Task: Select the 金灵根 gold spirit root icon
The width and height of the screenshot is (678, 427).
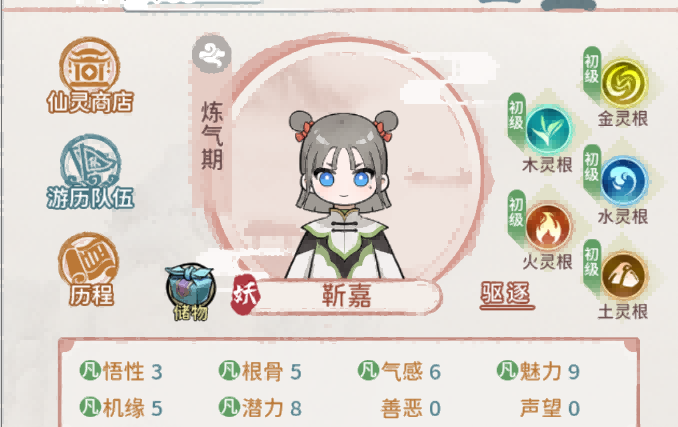Action: click(x=624, y=83)
